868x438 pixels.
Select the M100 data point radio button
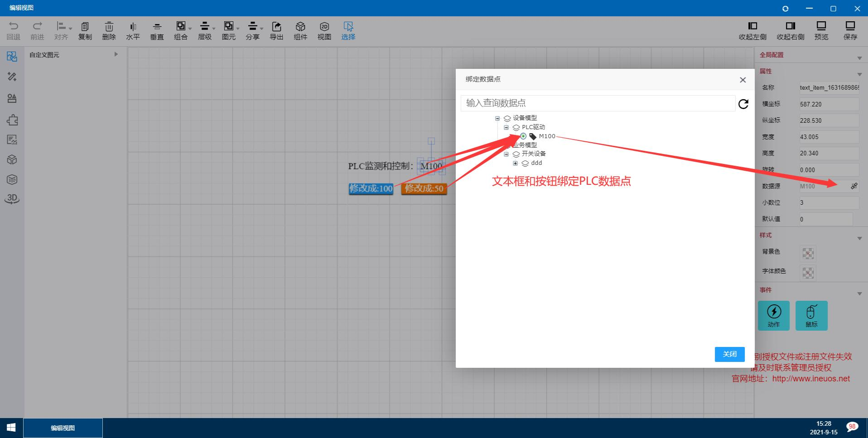pos(523,136)
